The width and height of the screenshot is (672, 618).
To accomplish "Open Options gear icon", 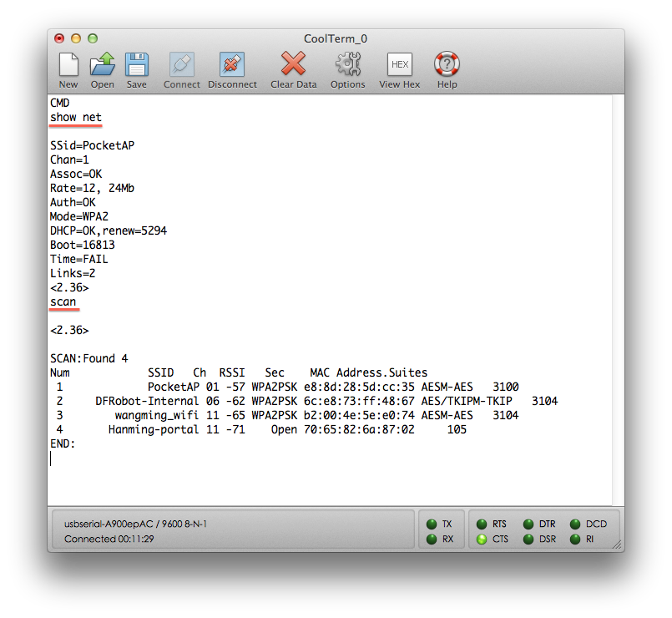I will [x=347, y=64].
